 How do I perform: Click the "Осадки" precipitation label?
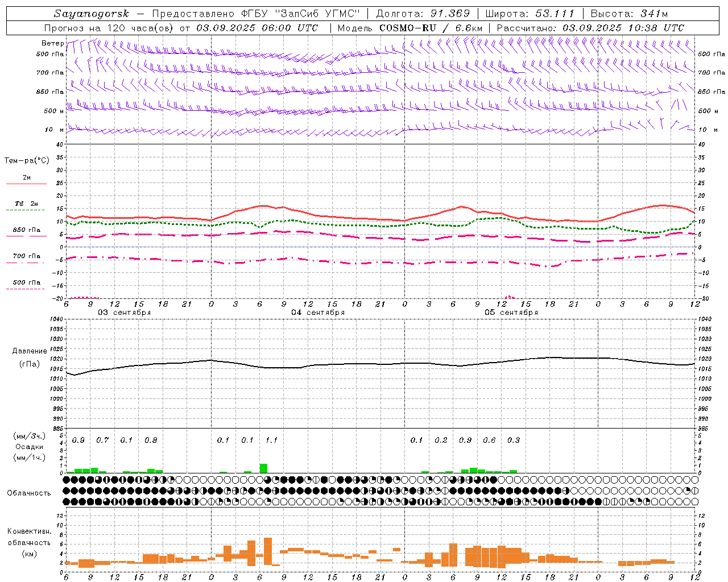[x=29, y=447]
